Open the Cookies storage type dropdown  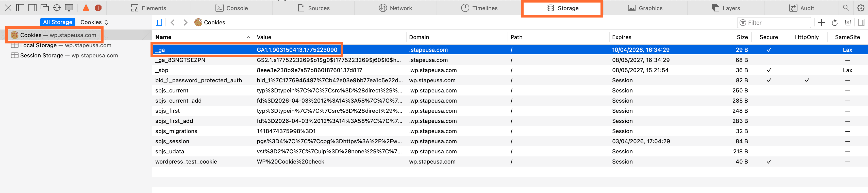(x=94, y=22)
